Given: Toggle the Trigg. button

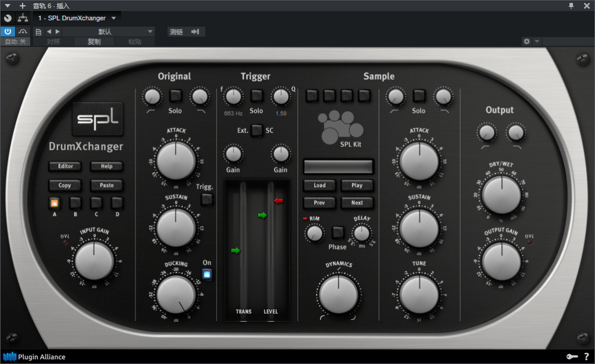Looking at the screenshot, I should click(x=207, y=199).
